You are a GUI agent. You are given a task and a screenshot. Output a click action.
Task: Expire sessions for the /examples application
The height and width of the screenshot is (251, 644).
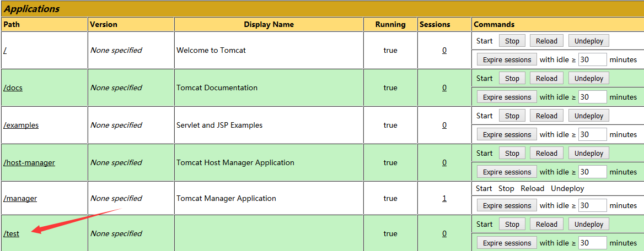point(507,134)
